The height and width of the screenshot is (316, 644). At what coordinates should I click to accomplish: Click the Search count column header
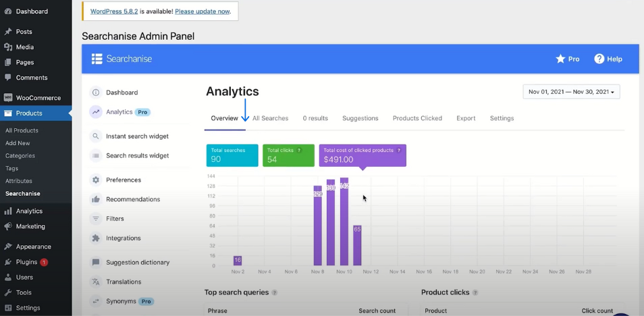click(x=377, y=311)
